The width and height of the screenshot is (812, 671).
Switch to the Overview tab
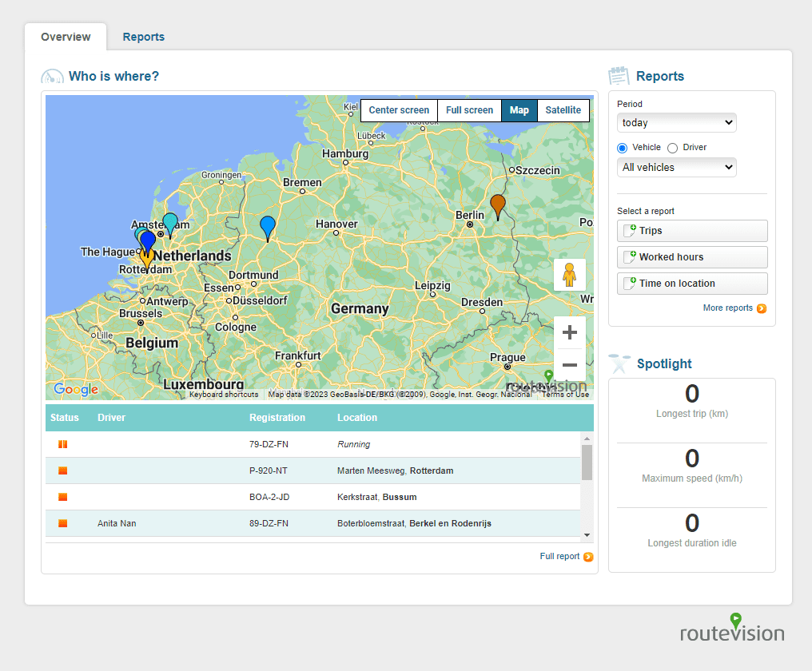(x=66, y=37)
